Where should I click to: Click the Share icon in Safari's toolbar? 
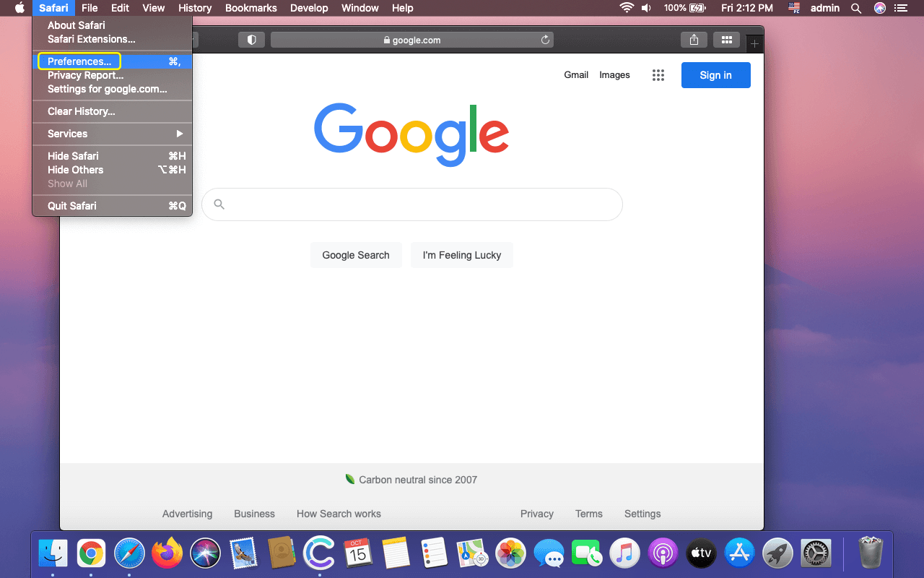click(x=694, y=40)
